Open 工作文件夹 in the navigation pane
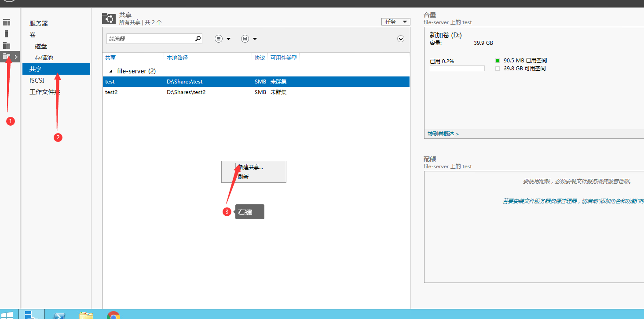Viewport: 644px width, 319px height. tap(45, 92)
